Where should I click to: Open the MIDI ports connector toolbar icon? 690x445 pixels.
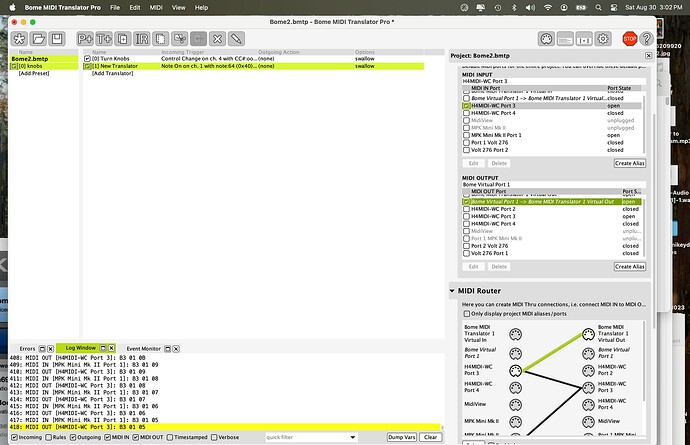click(x=546, y=39)
